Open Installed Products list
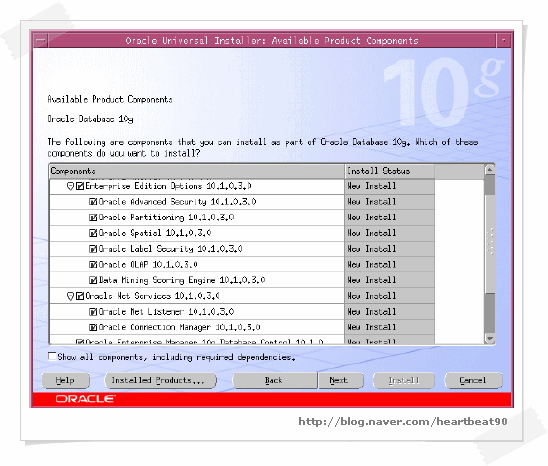The height and width of the screenshot is (466, 548). (160, 380)
